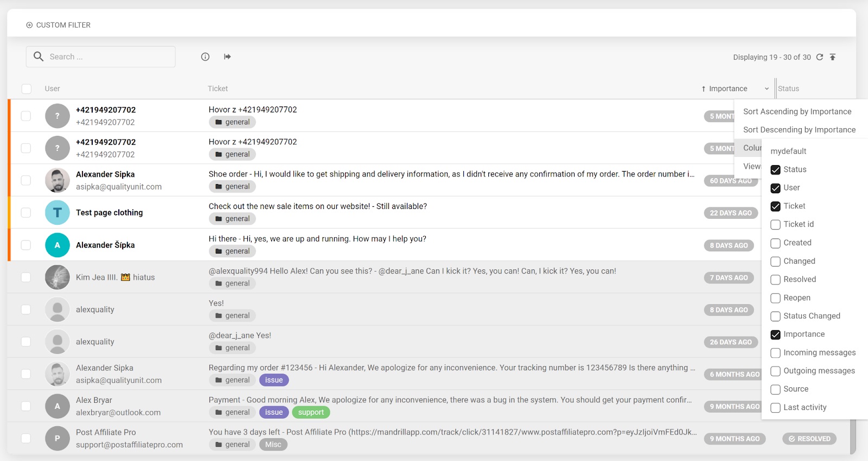This screenshot has height=461, width=868.
Task: Uncheck the Status column checkbox
Action: (x=775, y=169)
